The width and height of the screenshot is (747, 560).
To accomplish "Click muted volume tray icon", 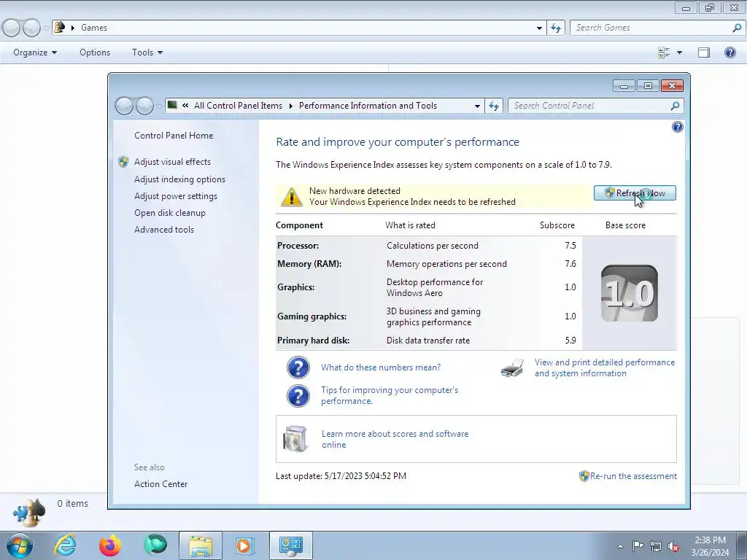I will pos(673,546).
